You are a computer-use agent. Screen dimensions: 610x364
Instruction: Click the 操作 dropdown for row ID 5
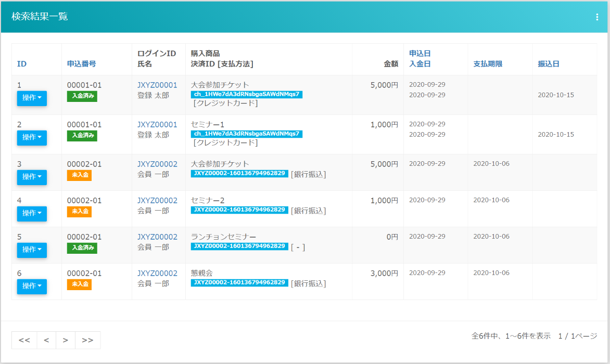(x=32, y=250)
